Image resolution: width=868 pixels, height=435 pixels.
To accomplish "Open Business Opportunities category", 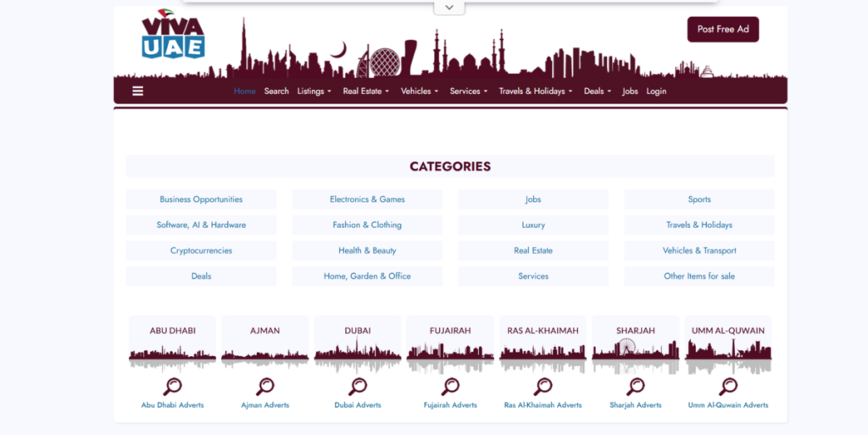I will 201,199.
